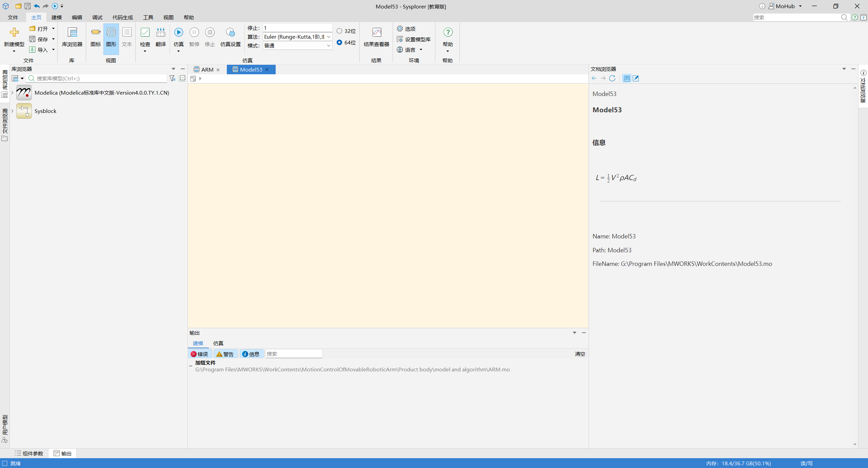Click the undo arrow in title bar
The height and width of the screenshot is (468, 868).
(x=37, y=6)
